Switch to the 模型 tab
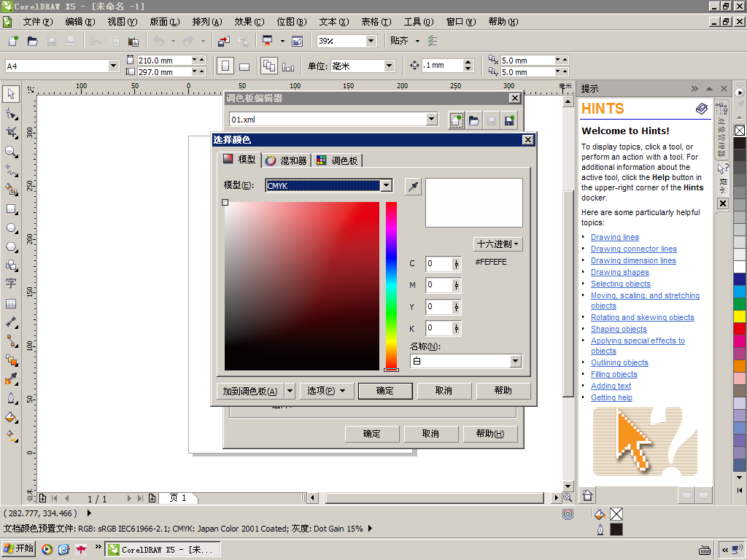This screenshot has width=747, height=560. point(239,160)
